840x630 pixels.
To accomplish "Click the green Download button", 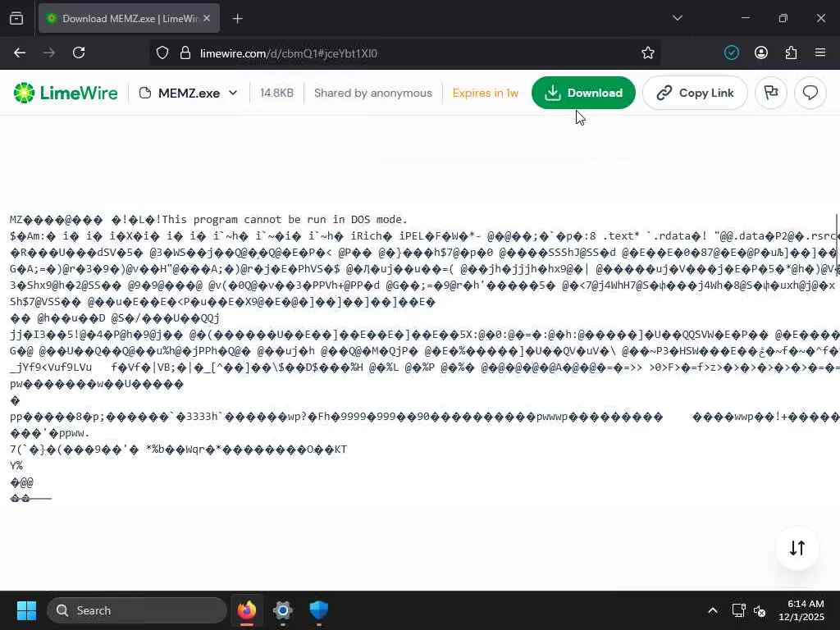I will click(x=583, y=93).
